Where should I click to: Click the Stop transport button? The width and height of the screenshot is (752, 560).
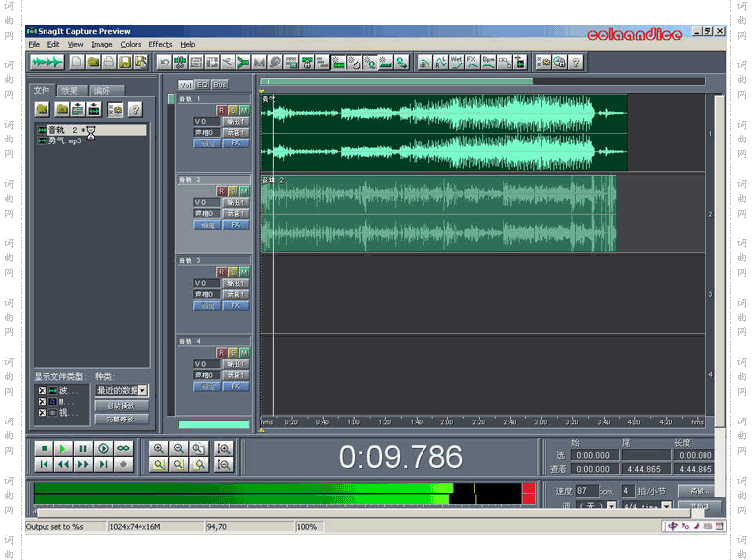44,449
